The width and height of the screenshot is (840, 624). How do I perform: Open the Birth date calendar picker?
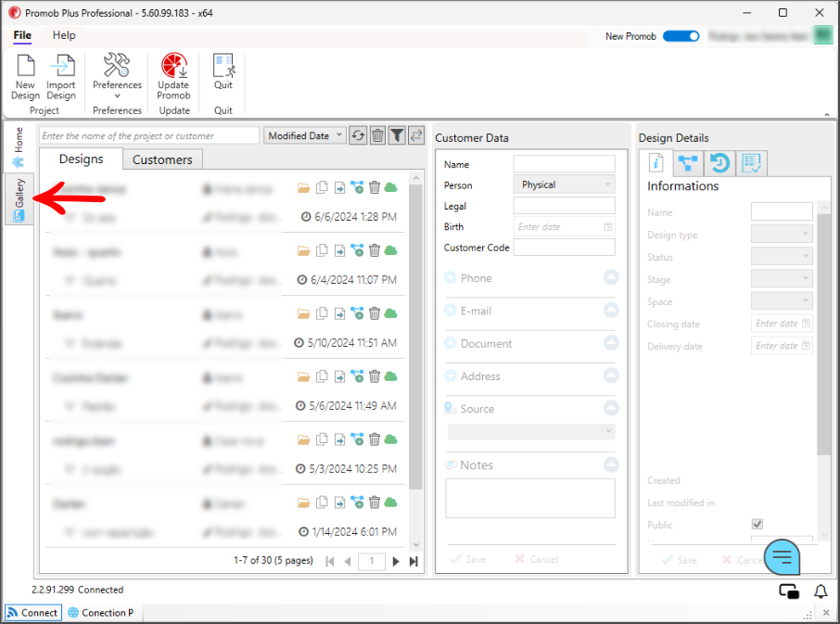(607, 226)
